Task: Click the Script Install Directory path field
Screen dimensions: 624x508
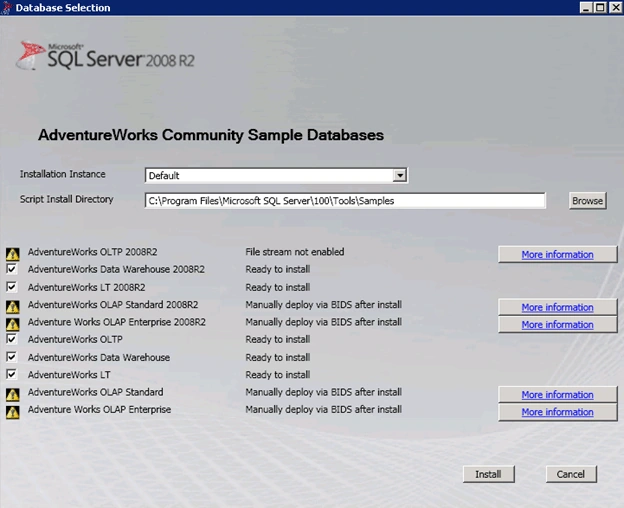Action: point(345,201)
